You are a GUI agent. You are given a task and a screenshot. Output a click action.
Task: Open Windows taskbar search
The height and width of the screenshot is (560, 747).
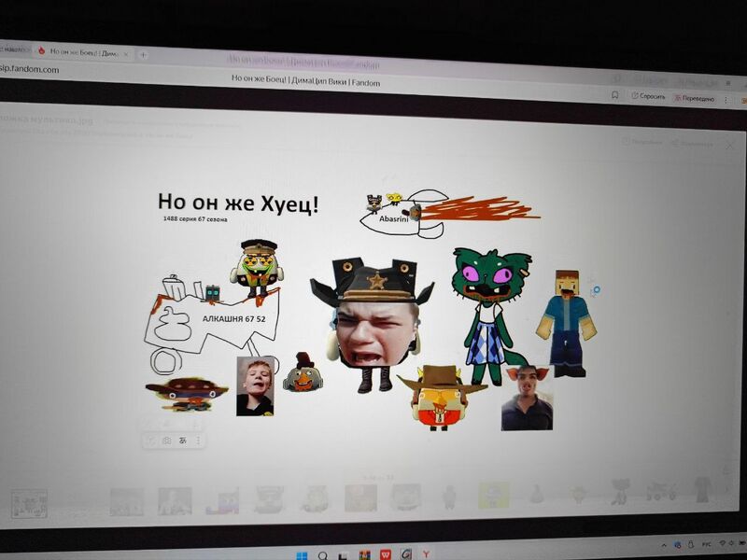323,554
